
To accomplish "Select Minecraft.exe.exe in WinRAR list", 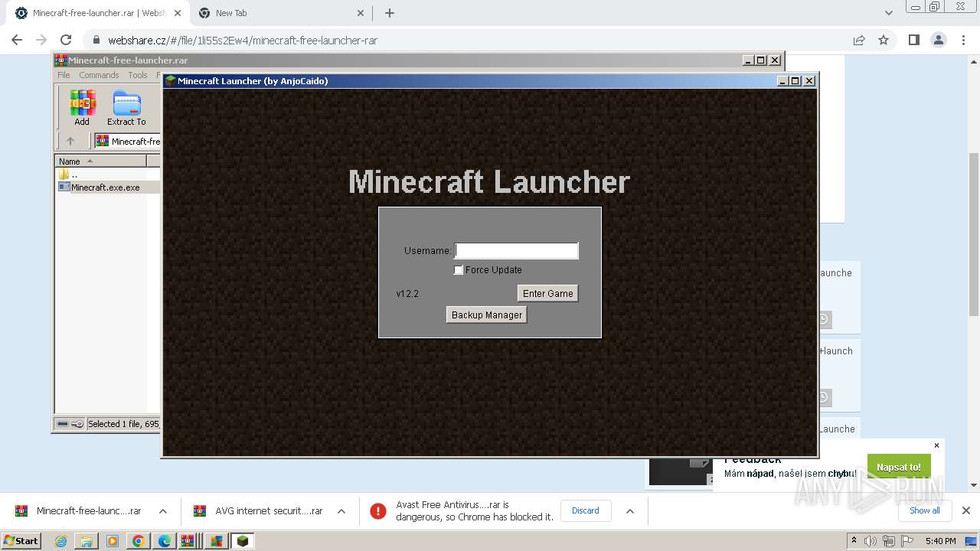I will tap(106, 187).
